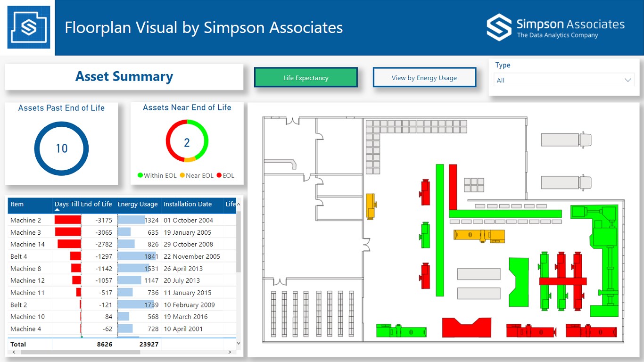The width and height of the screenshot is (644, 362).
Task: Click the Simpson Associates square logo icon
Action: click(29, 27)
